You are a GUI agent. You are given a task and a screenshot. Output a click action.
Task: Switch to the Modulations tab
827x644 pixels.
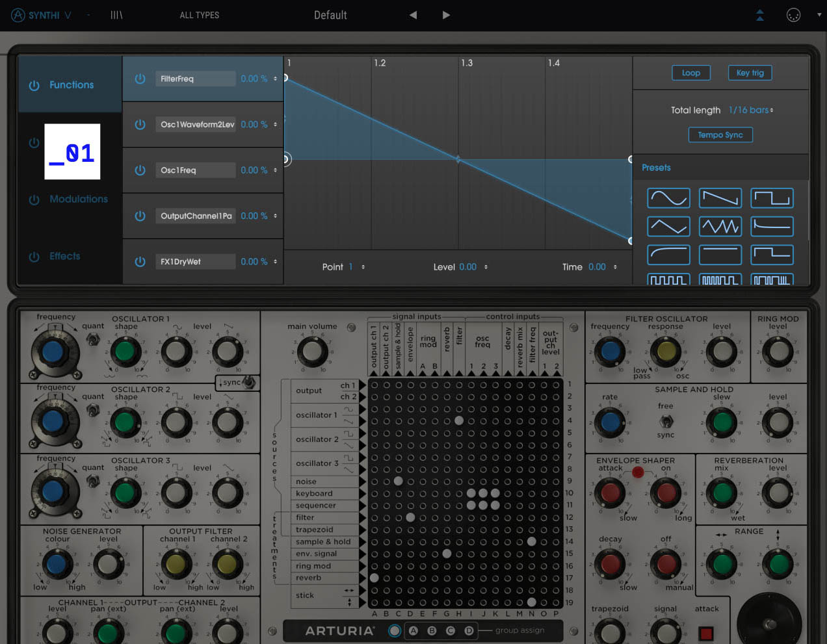pos(79,200)
